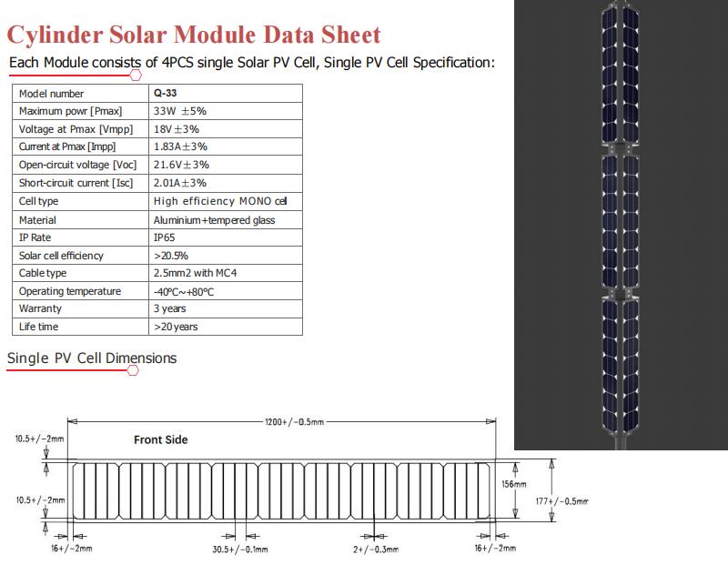Click the 'IP65' value
The width and height of the screenshot is (728, 565).
(x=165, y=237)
